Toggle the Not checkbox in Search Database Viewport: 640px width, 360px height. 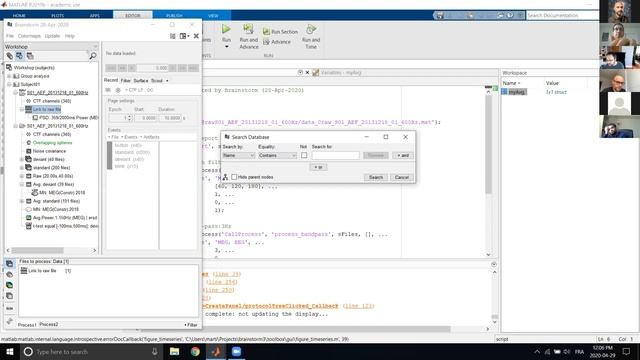[x=304, y=155]
